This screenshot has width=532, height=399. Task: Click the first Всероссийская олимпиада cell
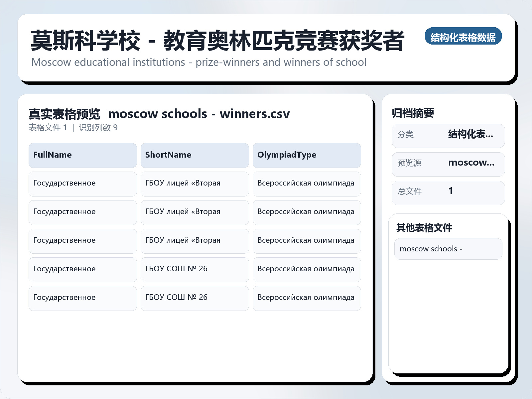pos(306,183)
